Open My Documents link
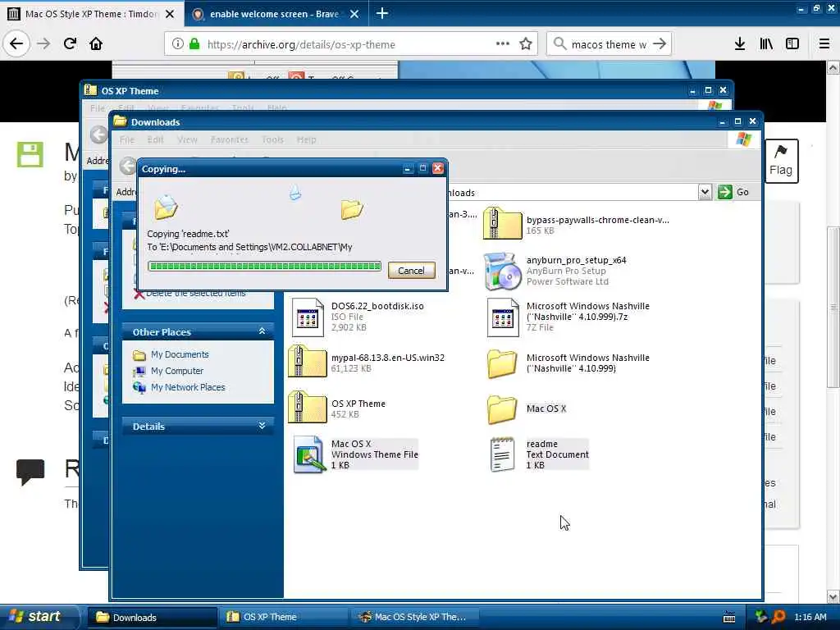This screenshot has width=840, height=630. (x=180, y=354)
